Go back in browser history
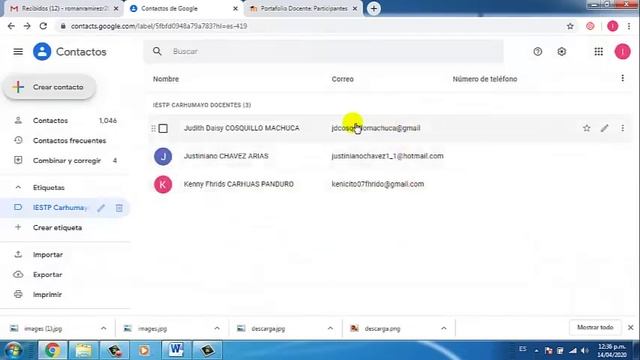Image resolution: width=640 pixels, height=360 pixels. (11, 26)
